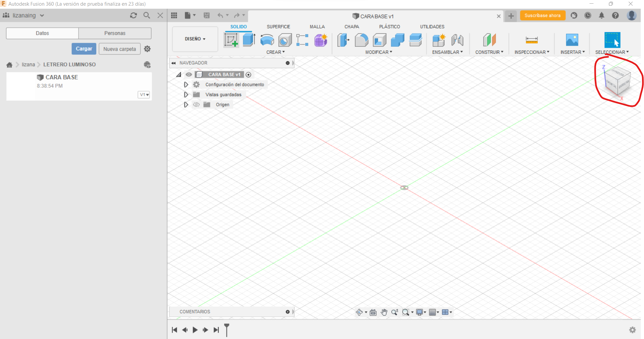Click Suscríbase ahora button

542,15
